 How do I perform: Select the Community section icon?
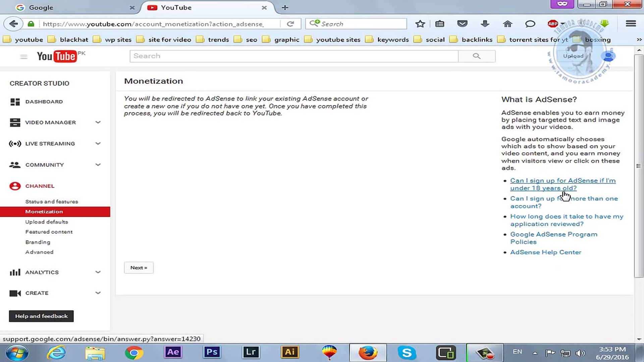[x=15, y=165]
